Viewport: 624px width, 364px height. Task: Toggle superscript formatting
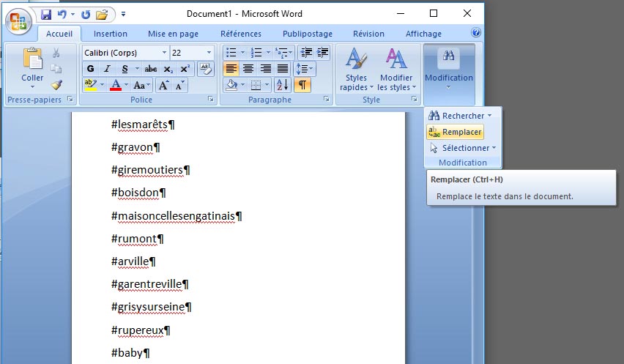(x=185, y=69)
